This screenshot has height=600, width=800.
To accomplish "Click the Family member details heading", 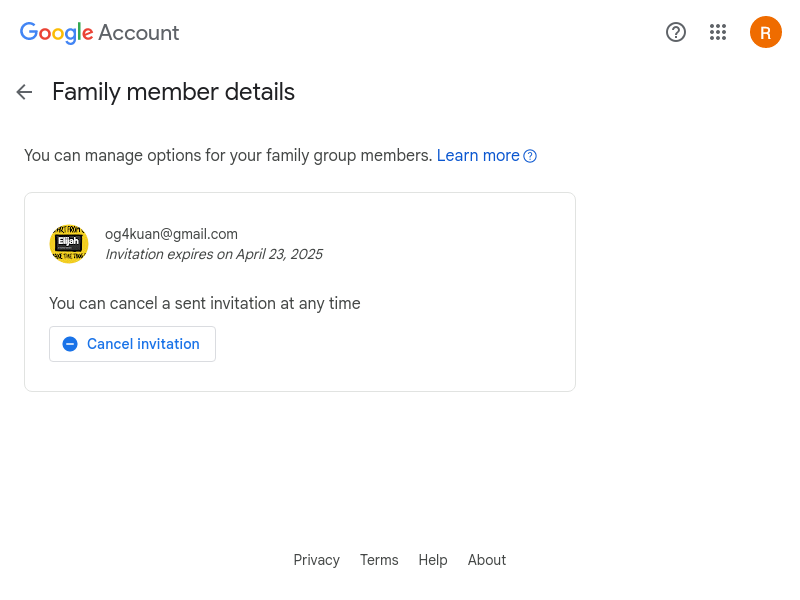I will click(173, 92).
